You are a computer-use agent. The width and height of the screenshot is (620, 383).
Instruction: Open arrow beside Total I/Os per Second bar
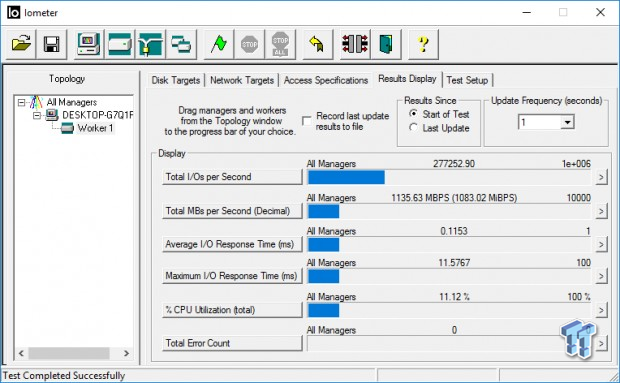601,177
